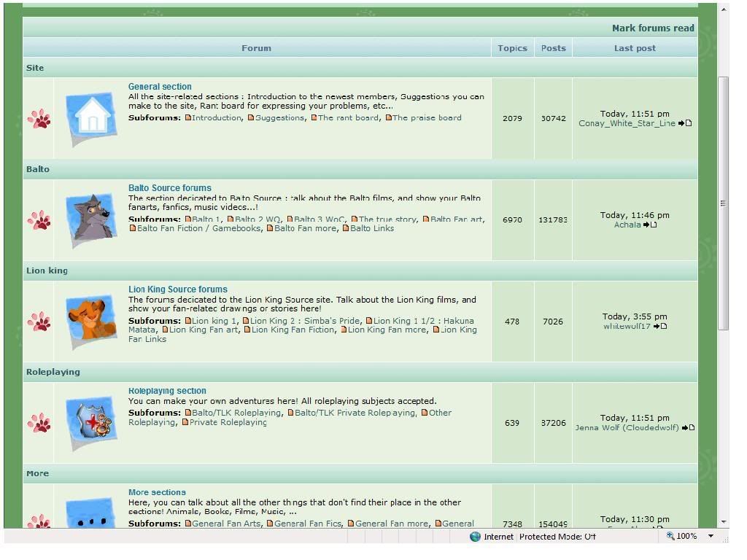Open the Private Roleplaying subforum

[228, 422]
